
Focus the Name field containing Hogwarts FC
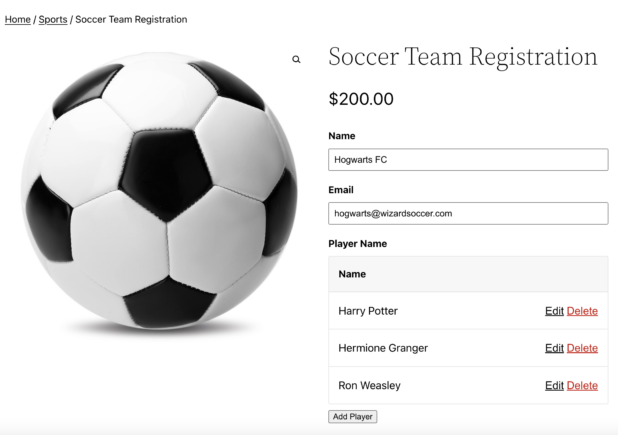click(467, 160)
